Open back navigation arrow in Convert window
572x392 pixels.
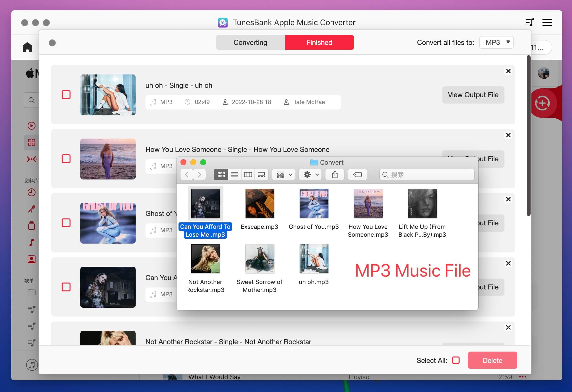[x=186, y=175]
